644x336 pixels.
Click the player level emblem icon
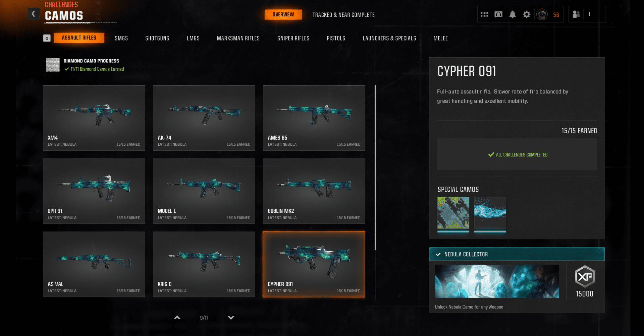542,14
